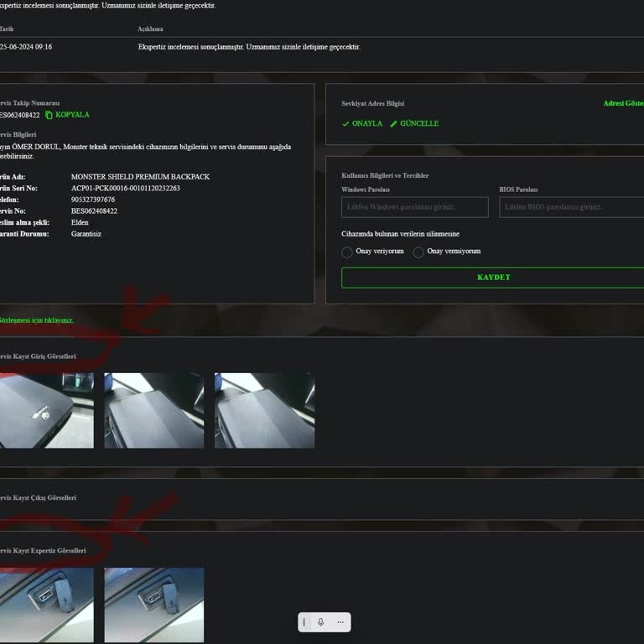Screen dimensions: 644x644
Task: Open first Giriş Görselleri thumbnail with logo
Action: 46,411
